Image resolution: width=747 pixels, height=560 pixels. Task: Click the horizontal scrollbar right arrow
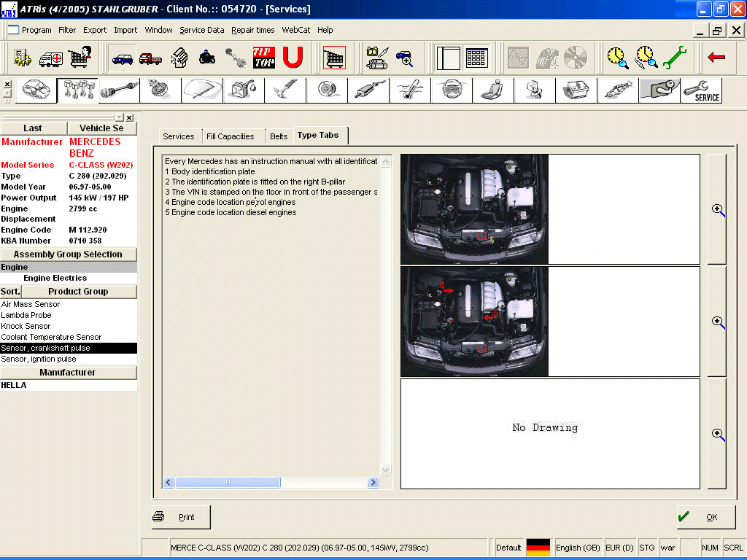[373, 483]
